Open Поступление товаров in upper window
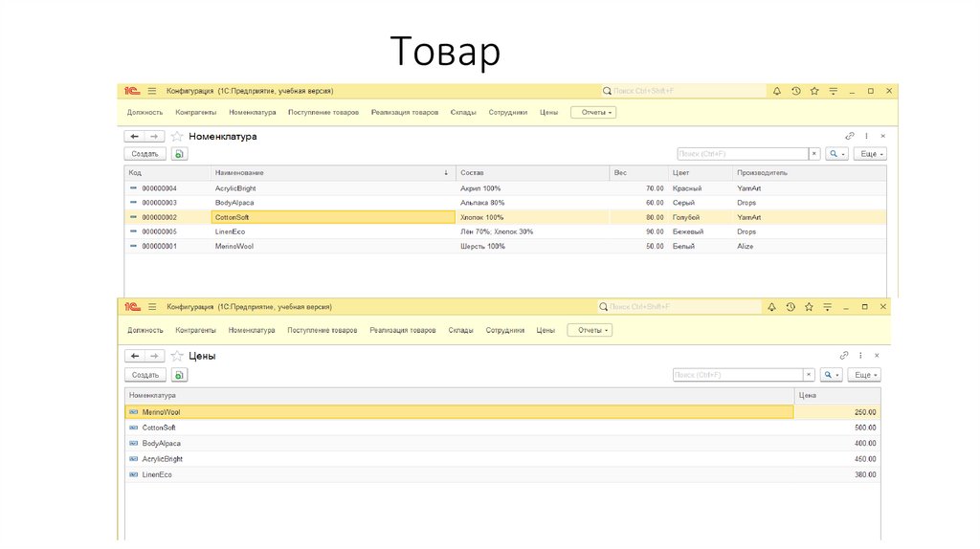Viewport: 980px width, 549px height. click(323, 113)
